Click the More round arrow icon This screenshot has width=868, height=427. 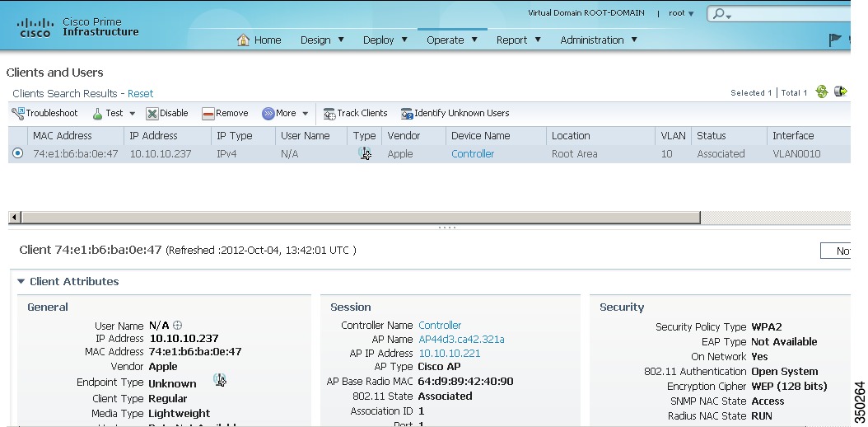click(268, 114)
